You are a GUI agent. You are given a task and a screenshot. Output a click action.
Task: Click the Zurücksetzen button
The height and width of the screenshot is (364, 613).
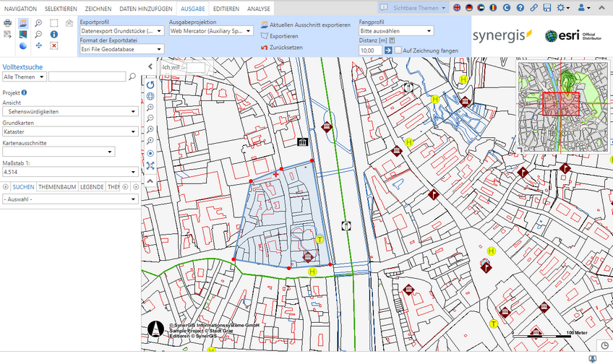[x=281, y=47]
